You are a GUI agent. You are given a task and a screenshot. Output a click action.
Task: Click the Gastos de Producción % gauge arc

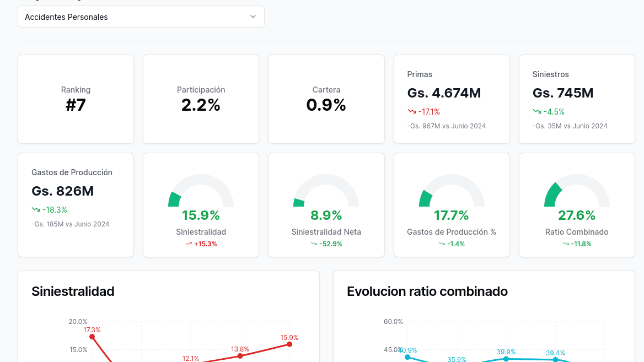pos(452,190)
